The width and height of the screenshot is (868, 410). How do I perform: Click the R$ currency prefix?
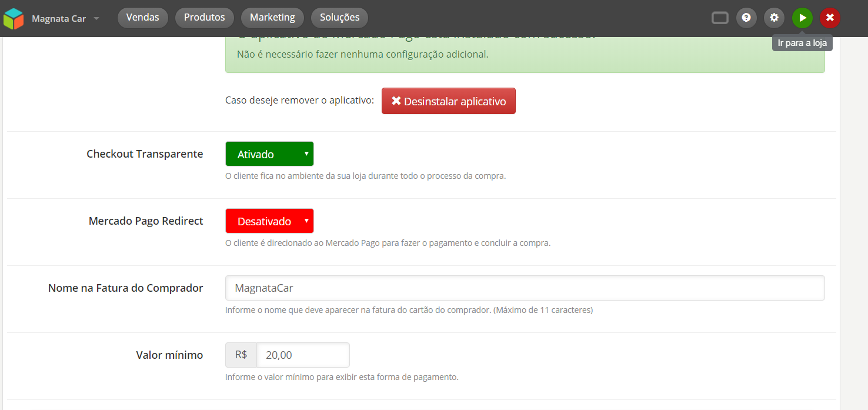(x=241, y=355)
